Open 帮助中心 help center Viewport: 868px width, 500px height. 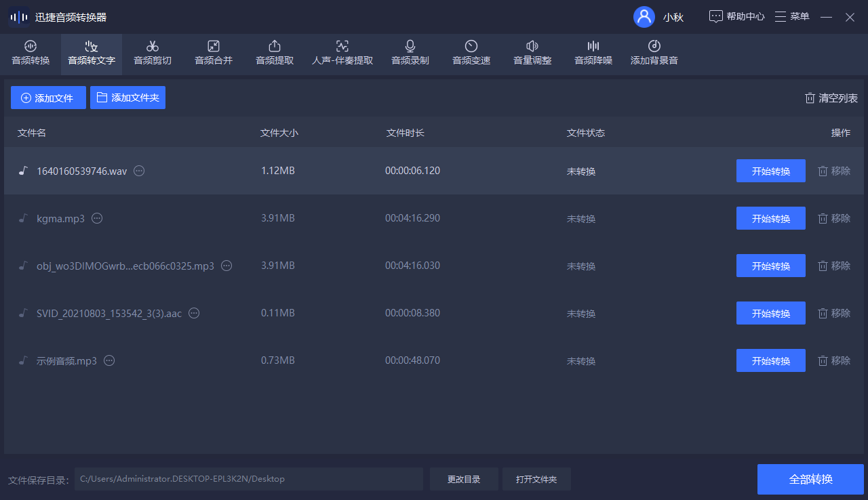click(737, 16)
